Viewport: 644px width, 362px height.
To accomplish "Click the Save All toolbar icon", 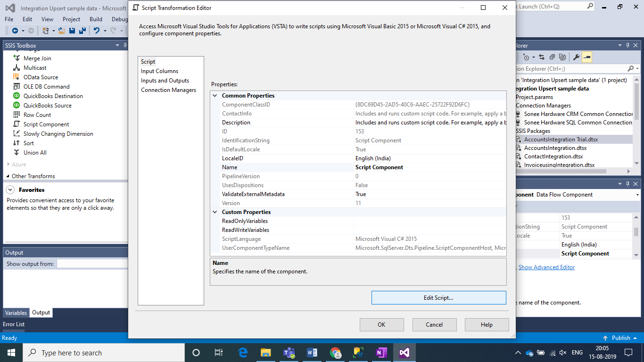I will [x=83, y=31].
